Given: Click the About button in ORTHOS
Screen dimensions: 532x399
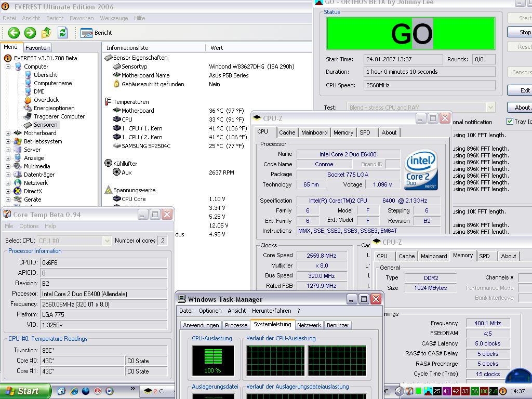Looking at the screenshot, I should (520, 108).
